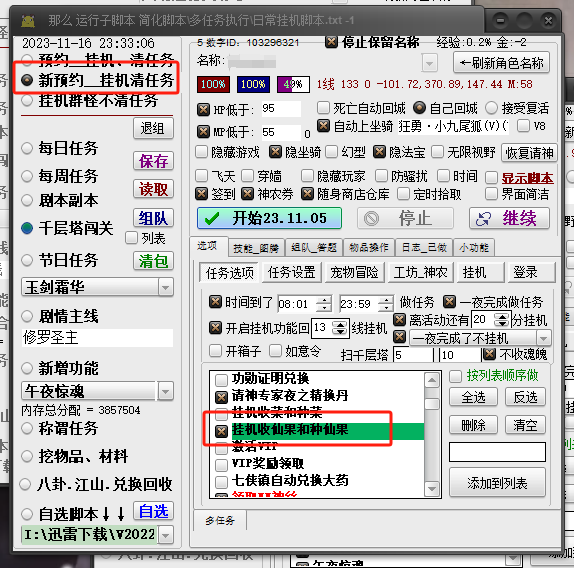The width and height of the screenshot is (574, 568).
Task: Select the 节日任务 radio option
Action: pos(27,260)
